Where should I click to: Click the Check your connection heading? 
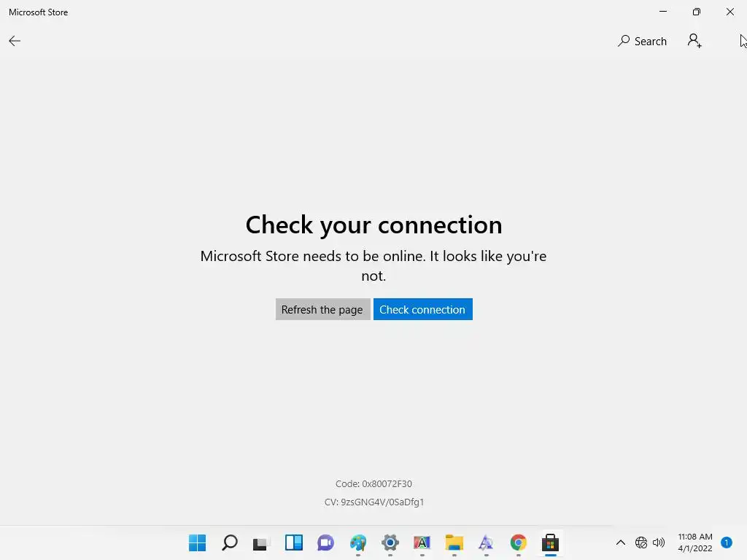pos(374,225)
